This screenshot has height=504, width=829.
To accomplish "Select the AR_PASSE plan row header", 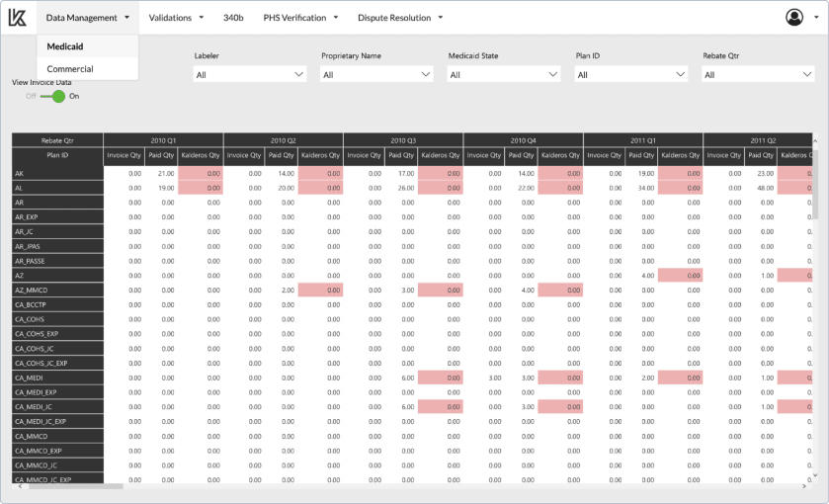I will pyautogui.click(x=57, y=261).
